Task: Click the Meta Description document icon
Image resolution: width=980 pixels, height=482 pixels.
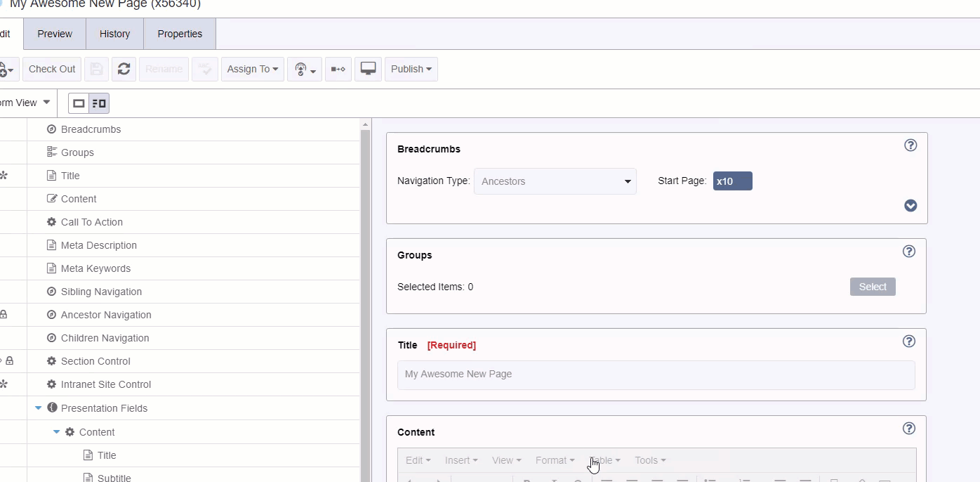Action: pos(51,245)
